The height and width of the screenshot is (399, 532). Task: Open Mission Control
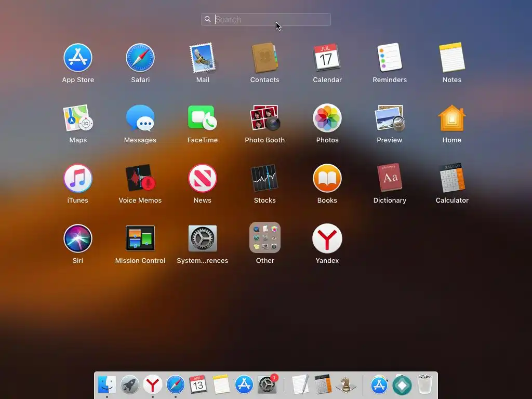click(x=140, y=238)
